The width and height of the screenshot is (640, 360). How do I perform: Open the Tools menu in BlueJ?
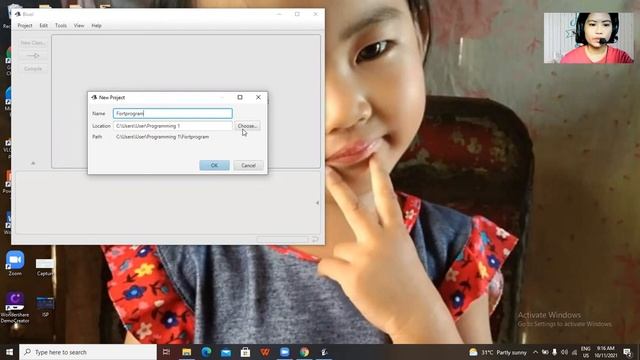(x=61, y=25)
